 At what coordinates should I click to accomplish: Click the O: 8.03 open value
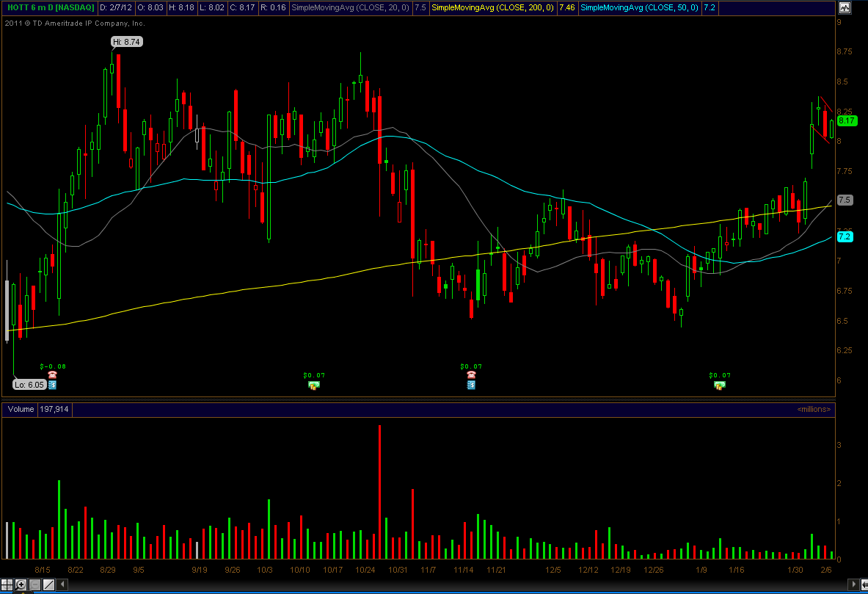150,8
